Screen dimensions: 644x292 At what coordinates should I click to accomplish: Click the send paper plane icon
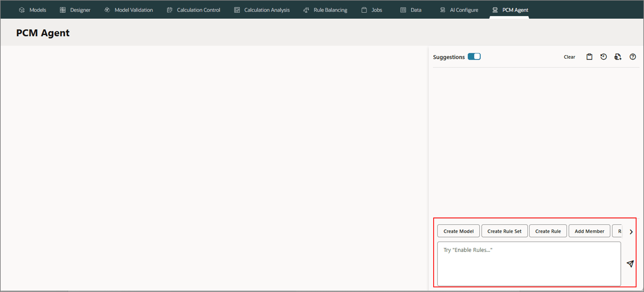coord(630,263)
